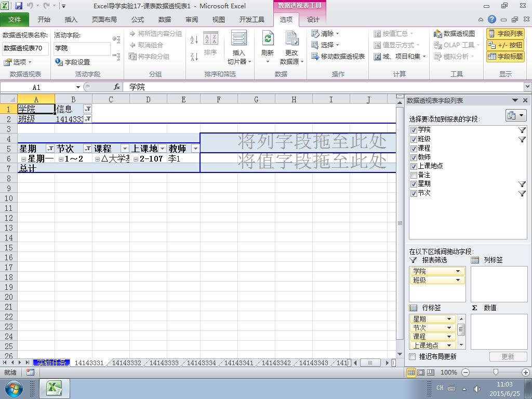Open 学院 field menu in report filter area
Image resolution: width=532 pixels, height=399 pixels.
click(458, 271)
